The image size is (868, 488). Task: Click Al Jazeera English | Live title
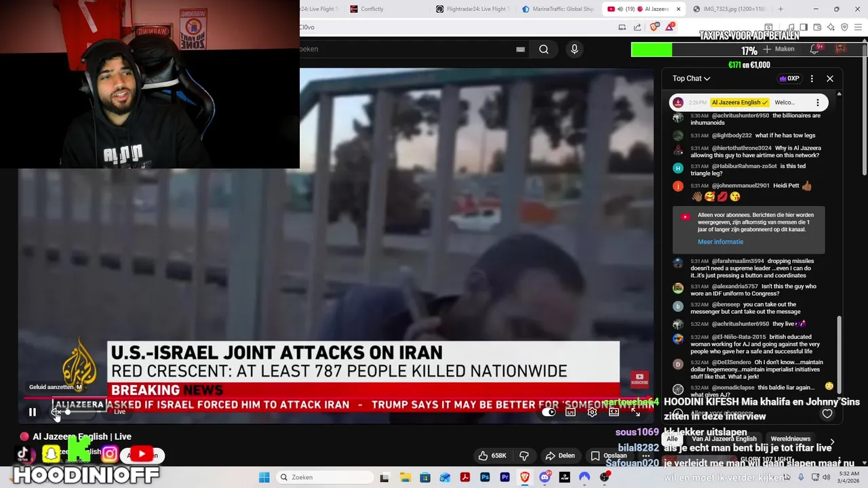coord(82,436)
